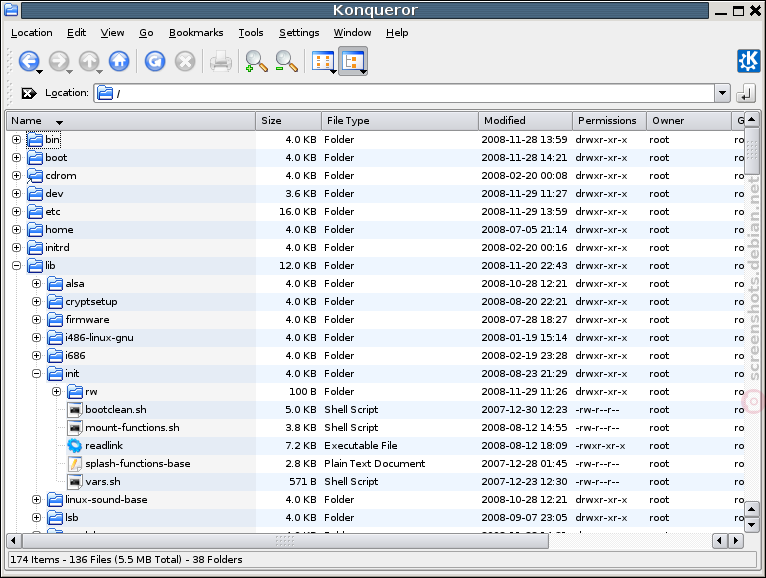Go up one directory with Up icon
The width and height of the screenshot is (766, 578).
88,61
